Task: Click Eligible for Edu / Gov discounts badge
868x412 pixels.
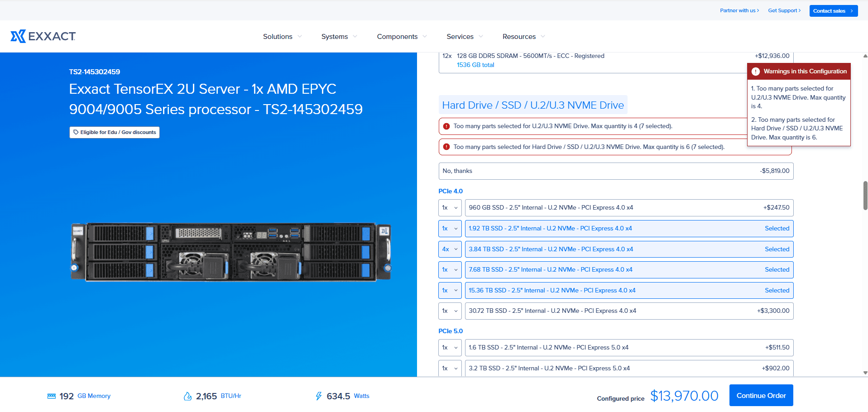Action: click(115, 132)
